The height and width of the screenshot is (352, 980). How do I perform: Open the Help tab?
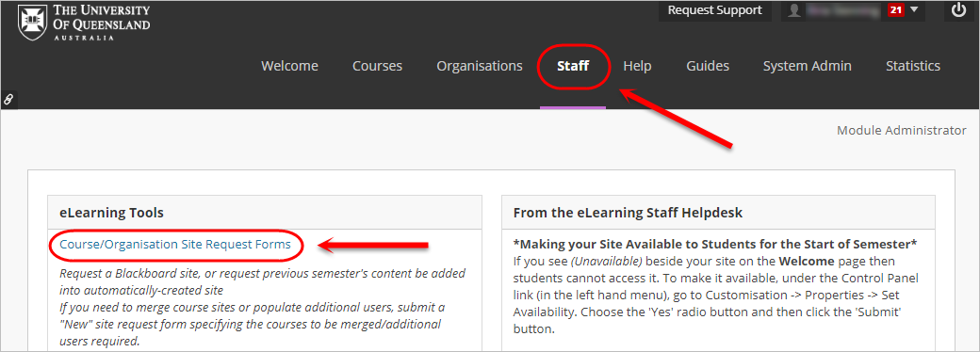(638, 66)
